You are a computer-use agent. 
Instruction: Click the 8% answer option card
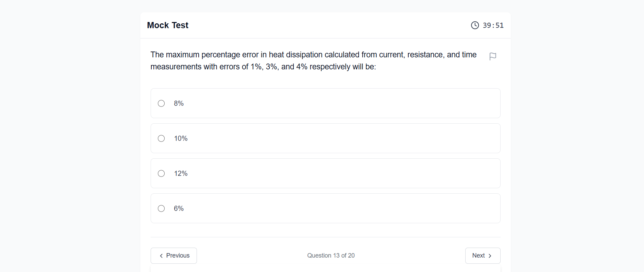pos(325,103)
